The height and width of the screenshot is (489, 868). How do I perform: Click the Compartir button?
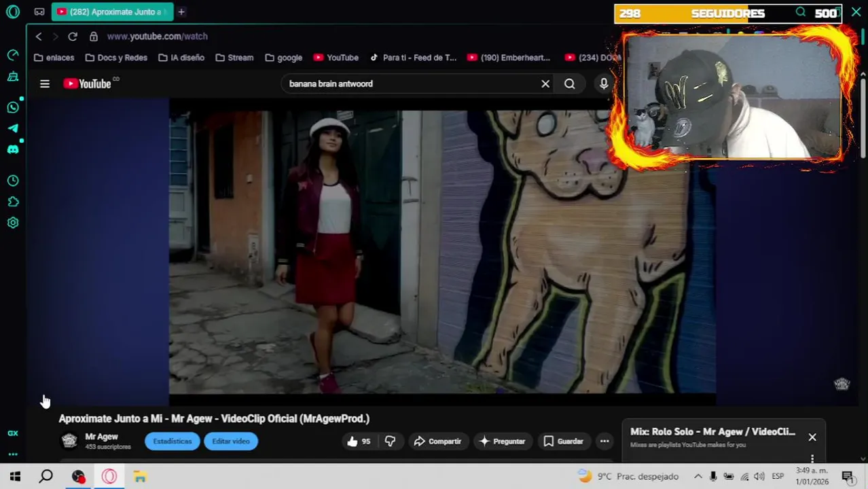[438, 441]
